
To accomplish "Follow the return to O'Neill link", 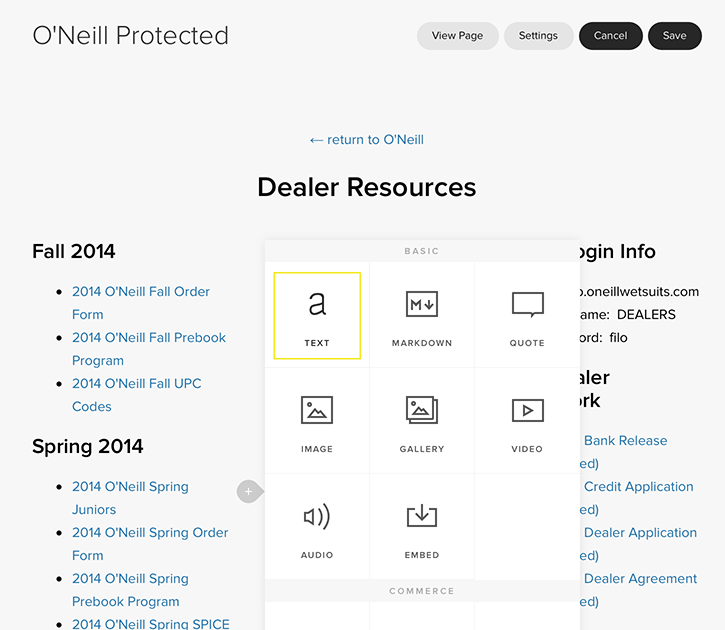I will click(x=366, y=140).
